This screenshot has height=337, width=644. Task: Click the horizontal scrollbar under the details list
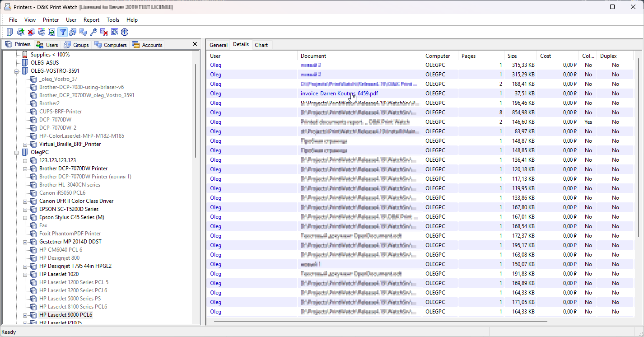click(x=380, y=321)
